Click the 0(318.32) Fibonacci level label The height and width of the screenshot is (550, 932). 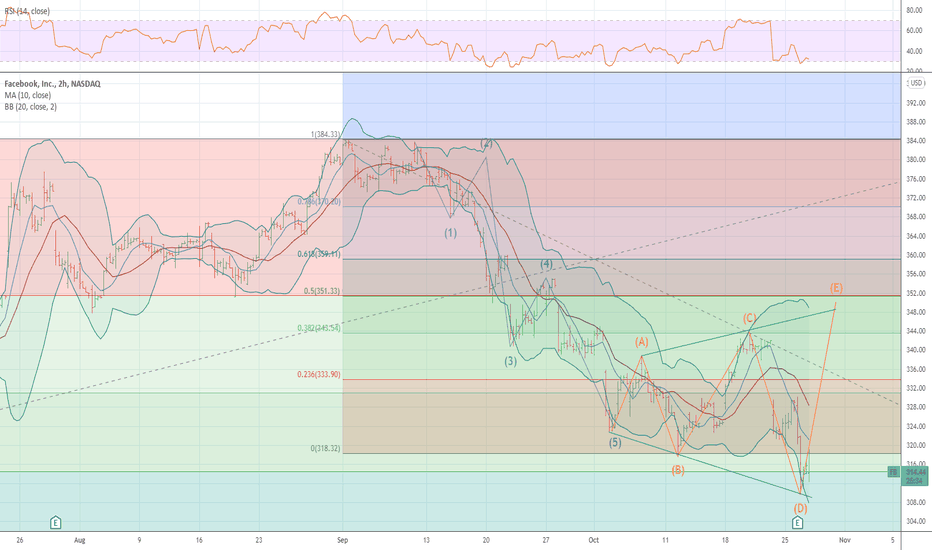point(325,448)
